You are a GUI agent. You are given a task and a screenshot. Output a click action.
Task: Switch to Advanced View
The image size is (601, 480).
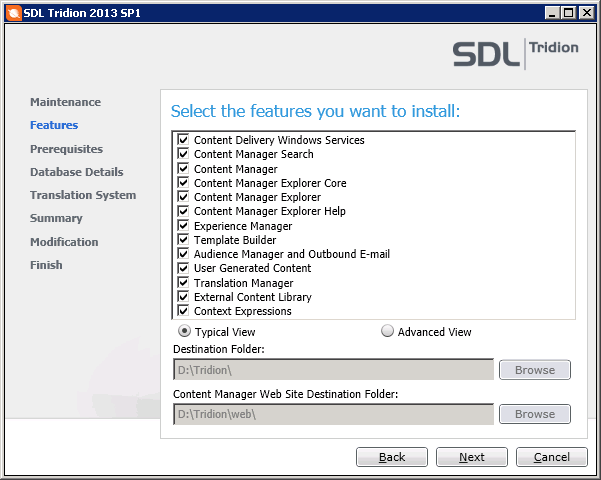click(x=388, y=332)
